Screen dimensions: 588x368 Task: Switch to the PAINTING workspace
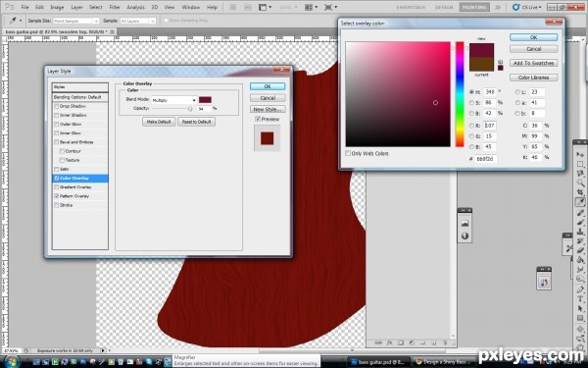click(474, 7)
